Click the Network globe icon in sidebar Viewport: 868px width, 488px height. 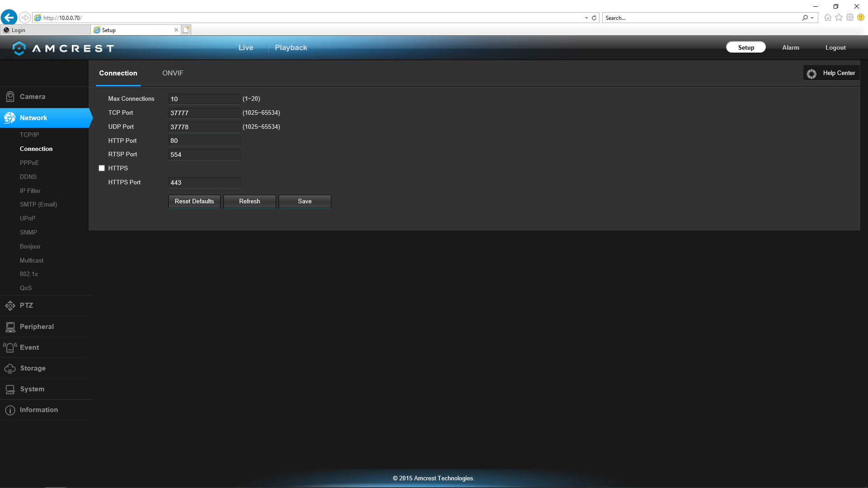pos(9,118)
